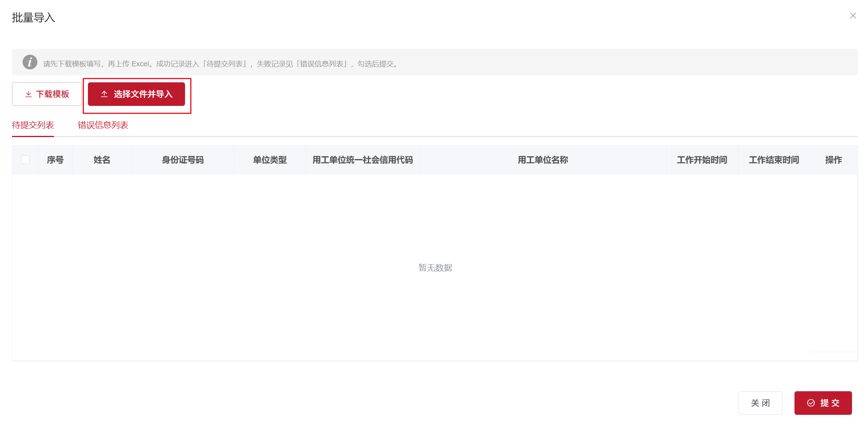Click the 批量导入 dialog title
This screenshot has height=432, width=868.
pyautogui.click(x=34, y=18)
